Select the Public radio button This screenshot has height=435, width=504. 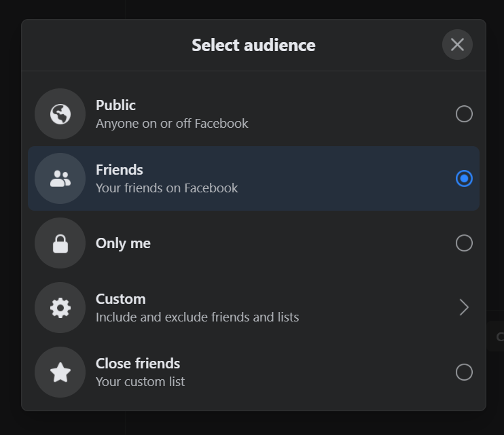[464, 114]
